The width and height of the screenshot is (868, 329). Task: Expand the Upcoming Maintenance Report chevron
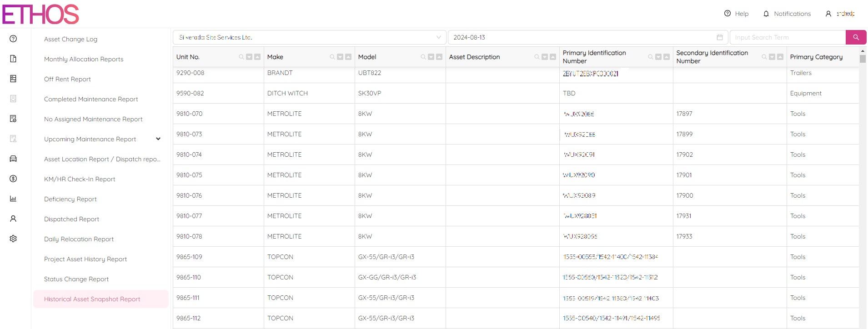click(x=158, y=139)
